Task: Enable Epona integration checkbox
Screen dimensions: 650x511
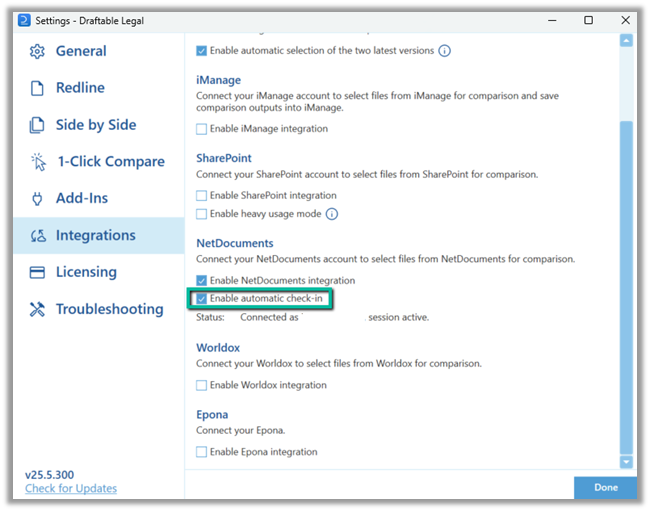Action: (x=201, y=452)
